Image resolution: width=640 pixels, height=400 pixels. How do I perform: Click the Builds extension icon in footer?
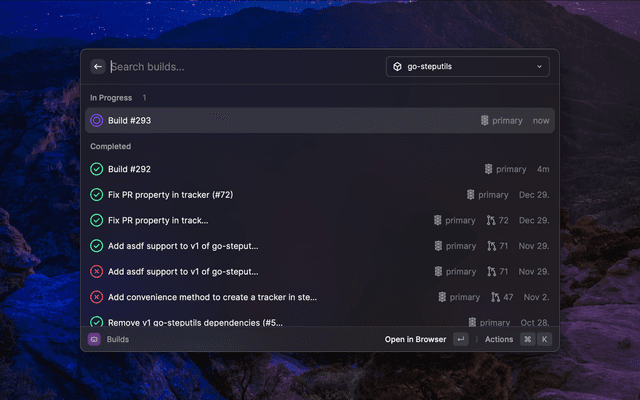[x=95, y=339]
